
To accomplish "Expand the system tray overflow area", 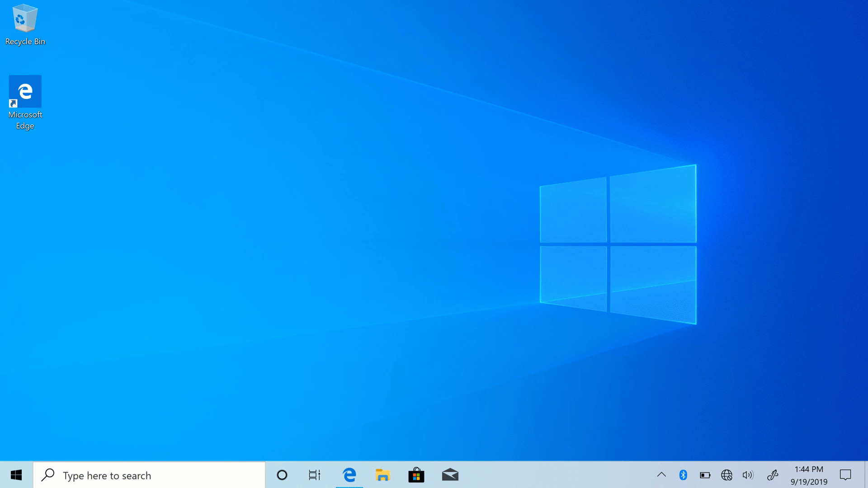I will [x=661, y=475].
